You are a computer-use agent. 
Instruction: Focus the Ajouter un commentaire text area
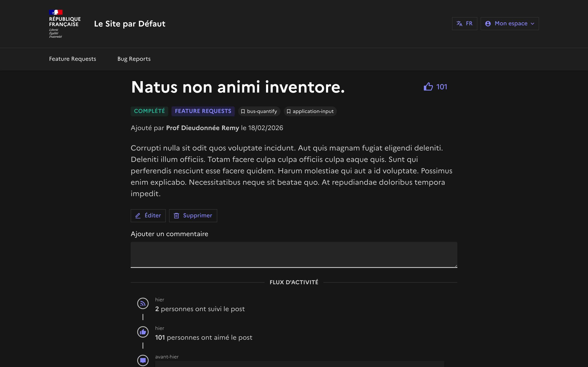coord(294,254)
